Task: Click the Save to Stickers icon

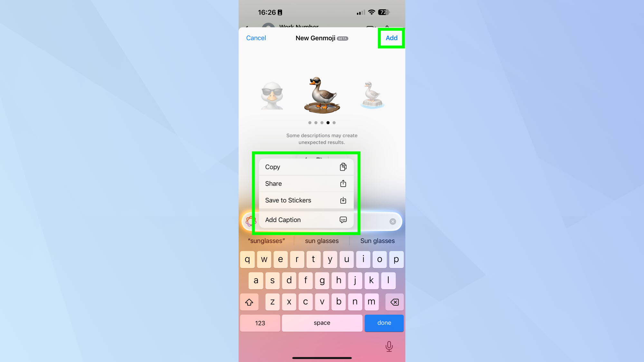Action: pos(343,200)
